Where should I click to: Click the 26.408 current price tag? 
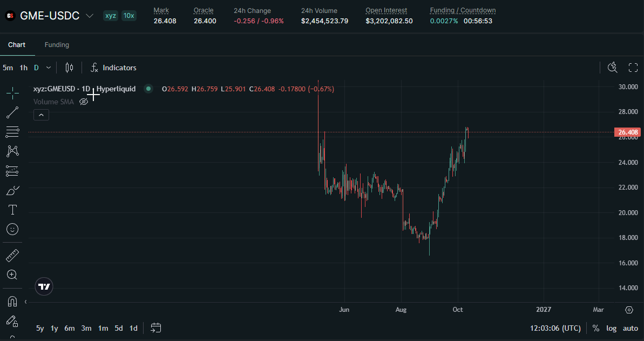(x=627, y=132)
